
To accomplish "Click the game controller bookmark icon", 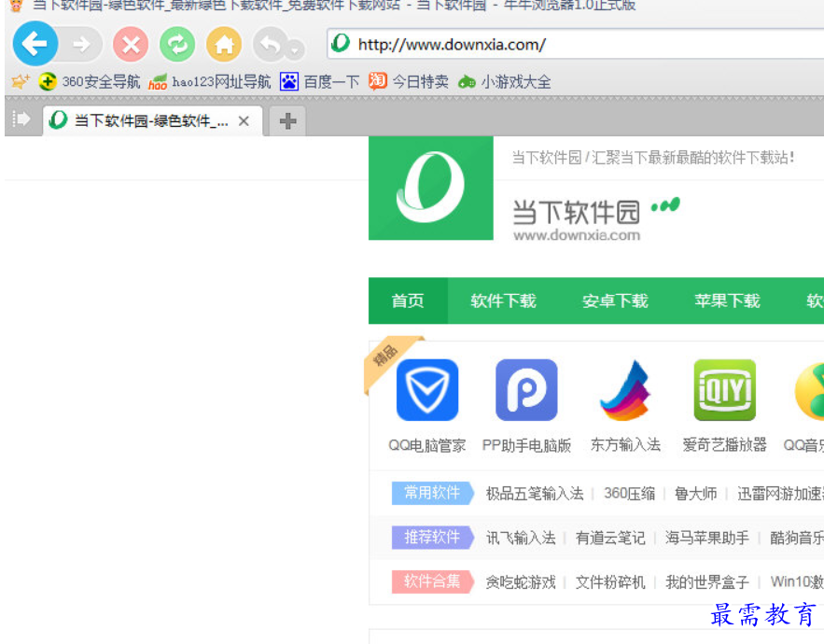I will coord(467,82).
